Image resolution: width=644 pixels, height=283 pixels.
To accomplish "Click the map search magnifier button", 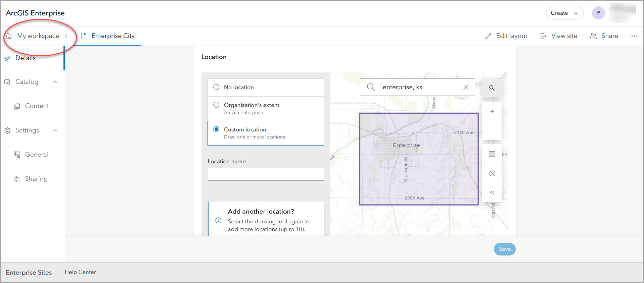I will coord(492,88).
